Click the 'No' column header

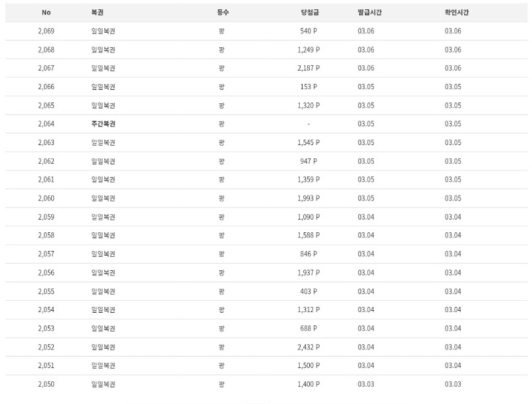coord(45,13)
